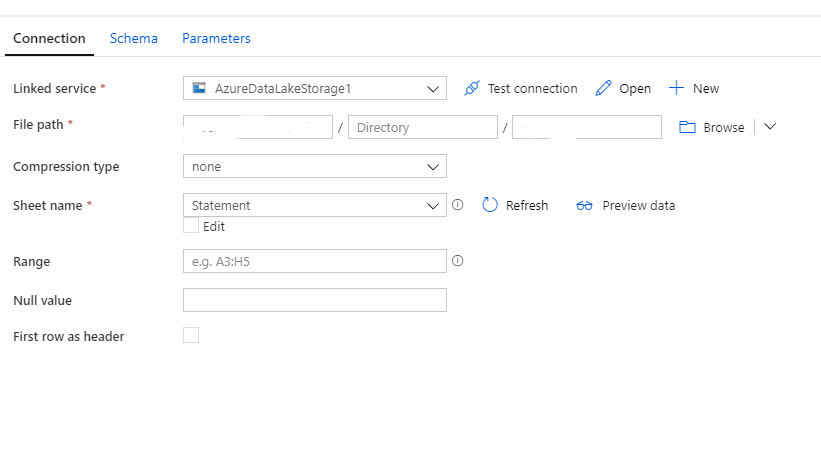Enable the Edit checkbox under Sheet name
Image resolution: width=821 pixels, height=449 pixels.
[x=191, y=226]
